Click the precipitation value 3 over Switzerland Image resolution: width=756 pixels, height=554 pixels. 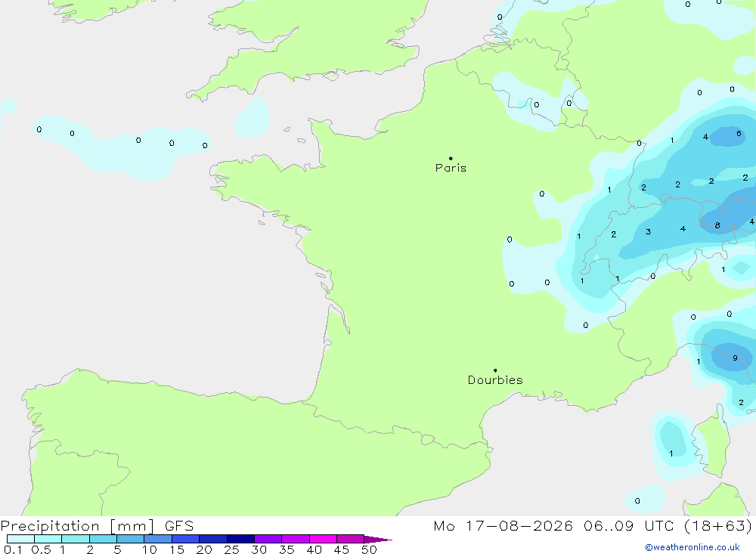pos(649,231)
